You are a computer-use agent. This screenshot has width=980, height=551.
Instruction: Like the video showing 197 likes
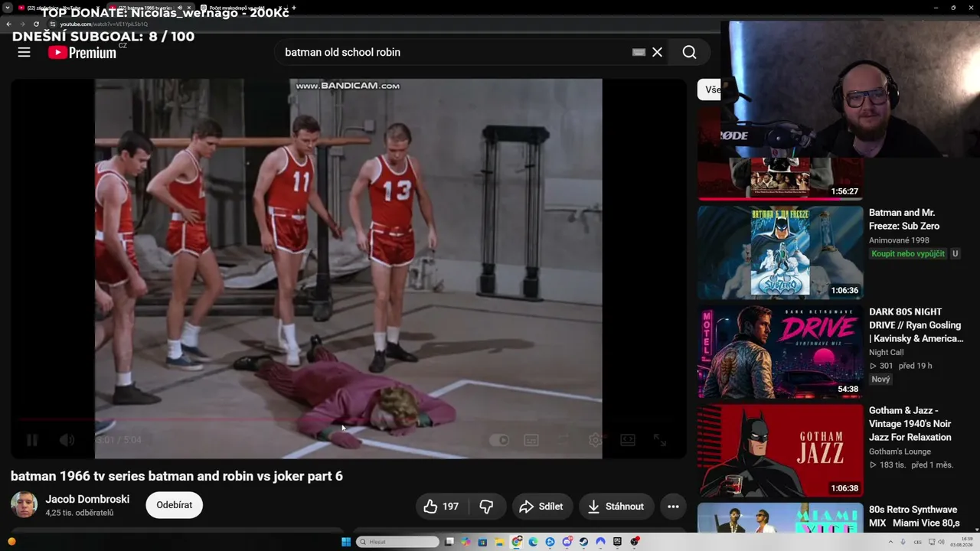point(442,506)
